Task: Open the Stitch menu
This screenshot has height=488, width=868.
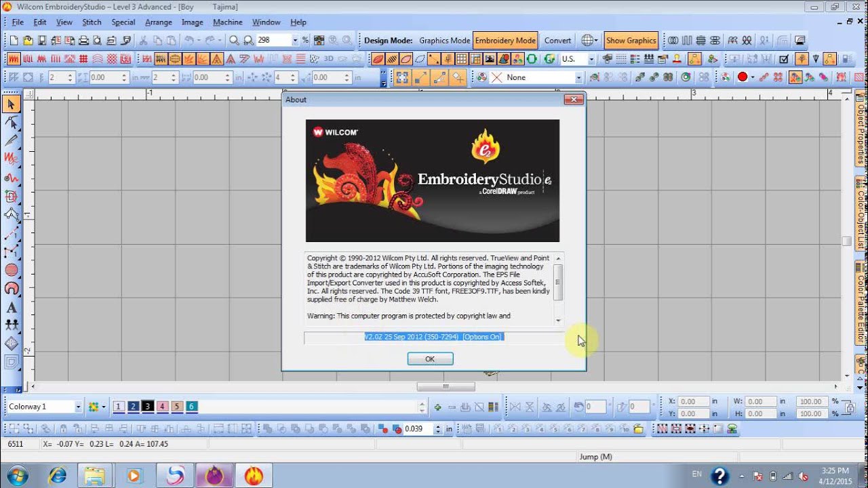Action: tap(92, 22)
